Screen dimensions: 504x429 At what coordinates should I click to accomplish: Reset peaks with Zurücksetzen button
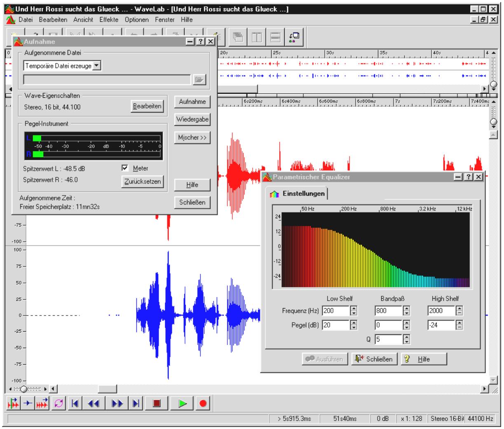point(143,181)
